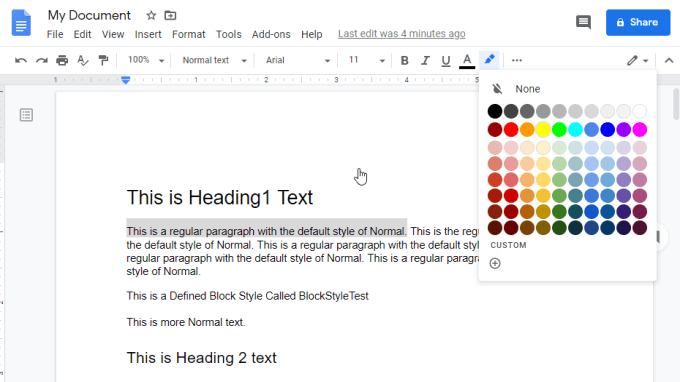Click the vertical scrollbar thumb

(676, 104)
